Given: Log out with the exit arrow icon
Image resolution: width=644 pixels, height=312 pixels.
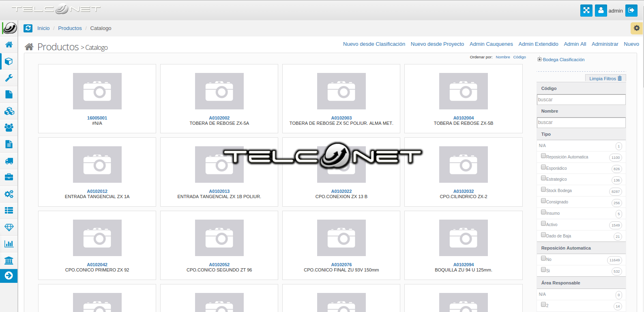Looking at the screenshot, I should [x=631, y=11].
